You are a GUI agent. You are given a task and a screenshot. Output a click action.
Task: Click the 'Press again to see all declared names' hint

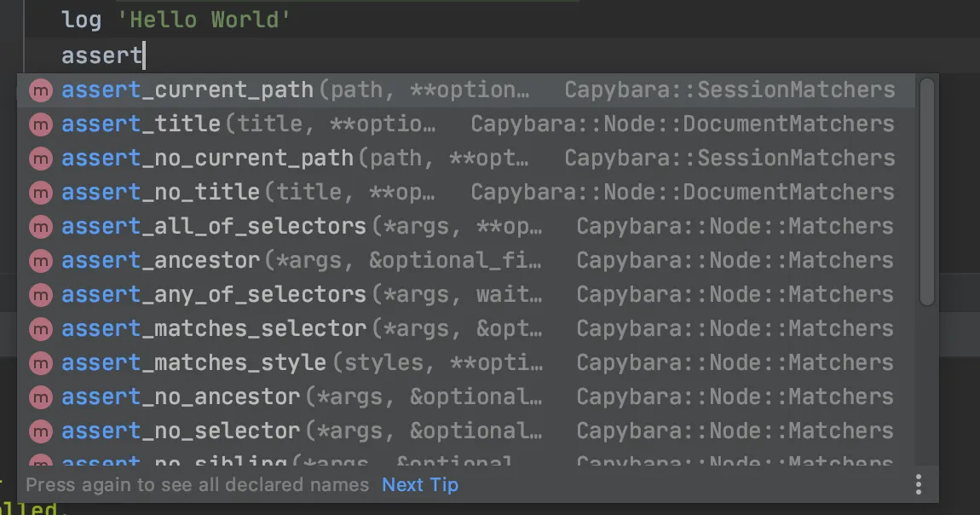[197, 485]
